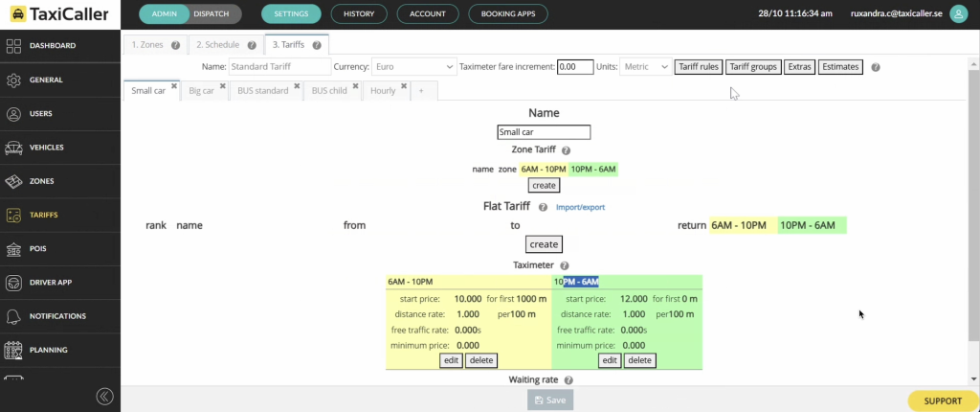980x412 pixels.
Task: Click the user profile avatar icon
Action: click(958, 13)
